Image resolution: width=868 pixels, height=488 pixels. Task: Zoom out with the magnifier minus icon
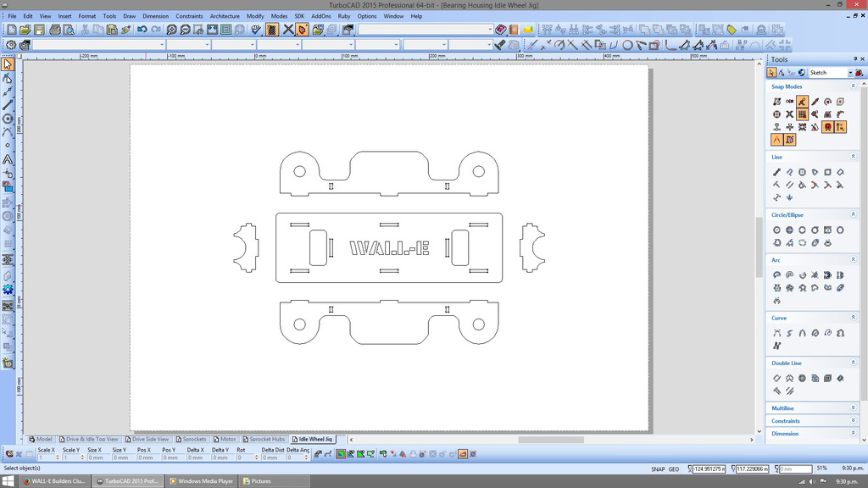coord(186,30)
